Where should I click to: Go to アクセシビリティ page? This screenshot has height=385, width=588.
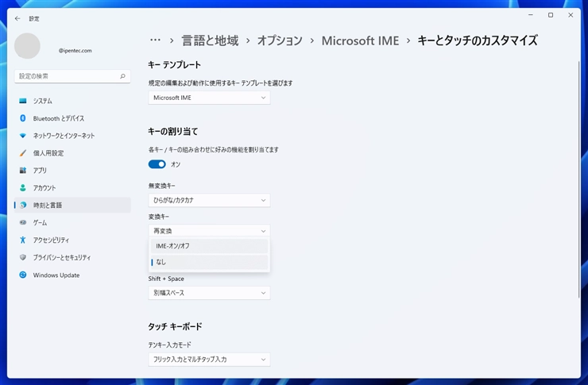[72, 240]
